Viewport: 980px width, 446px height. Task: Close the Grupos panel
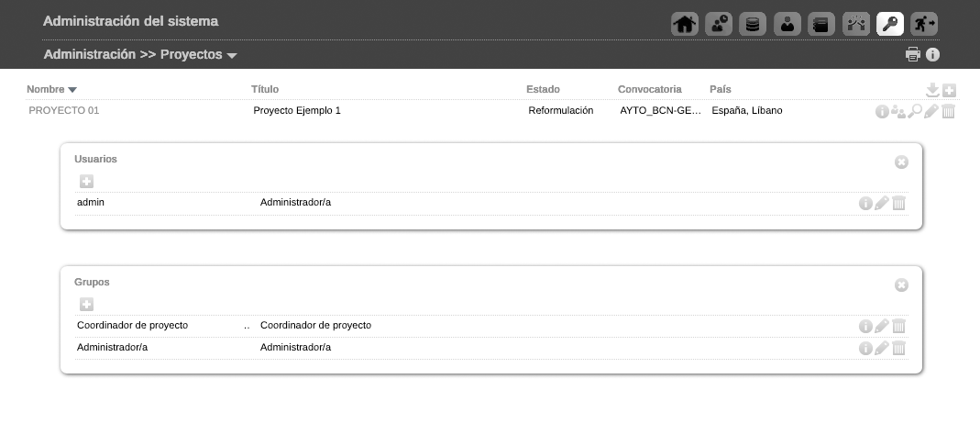[x=901, y=285]
